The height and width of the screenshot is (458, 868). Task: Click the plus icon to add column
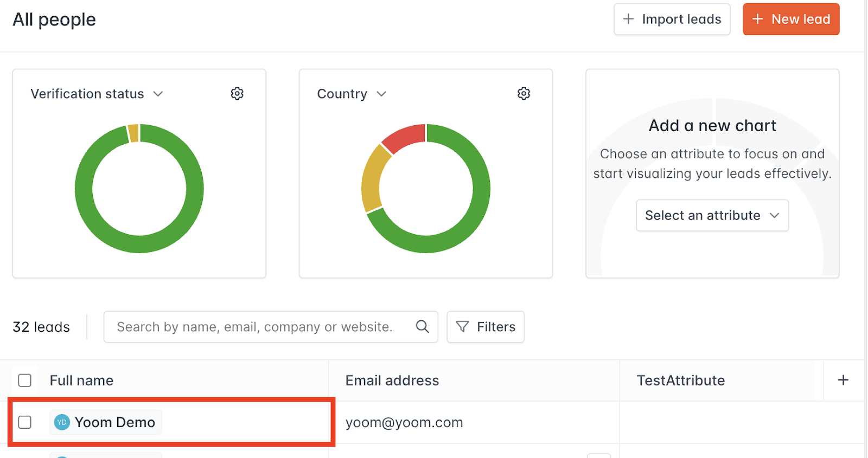(843, 380)
